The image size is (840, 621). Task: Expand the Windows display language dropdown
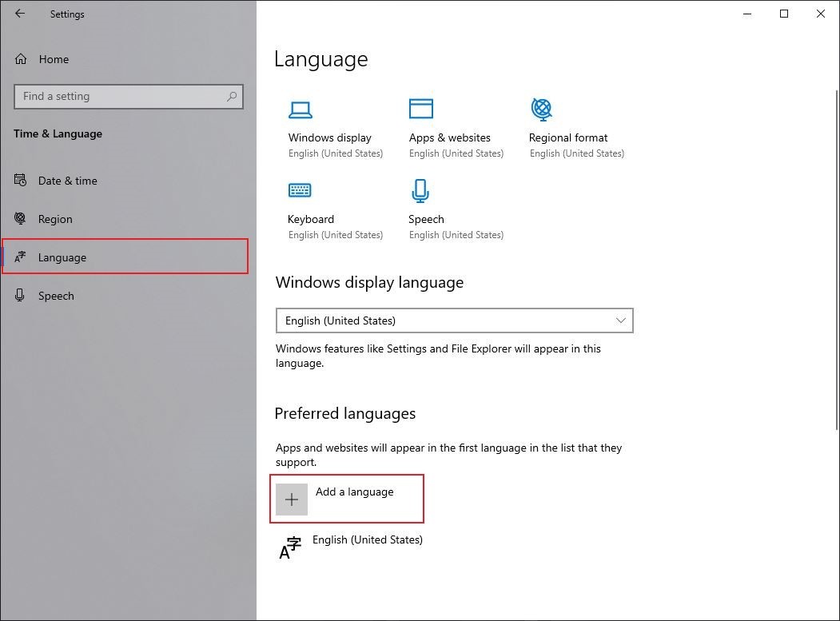click(x=454, y=320)
